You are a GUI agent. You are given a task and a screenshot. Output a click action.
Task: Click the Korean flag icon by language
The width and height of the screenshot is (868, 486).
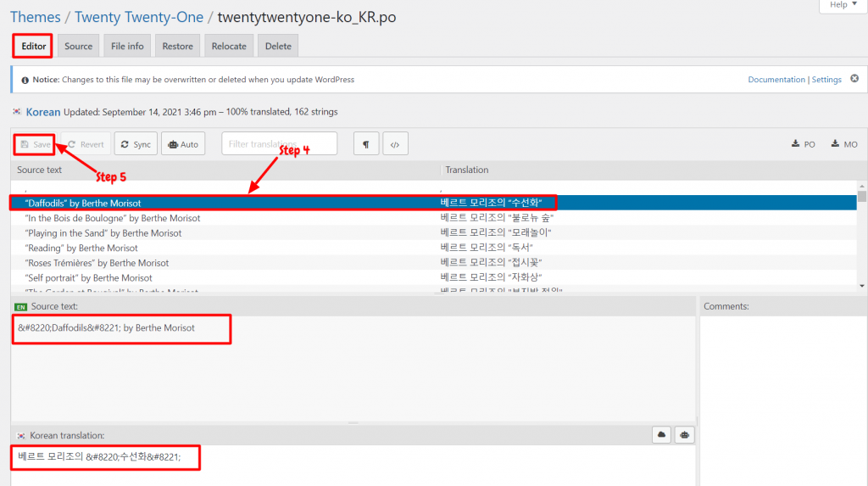pos(17,112)
